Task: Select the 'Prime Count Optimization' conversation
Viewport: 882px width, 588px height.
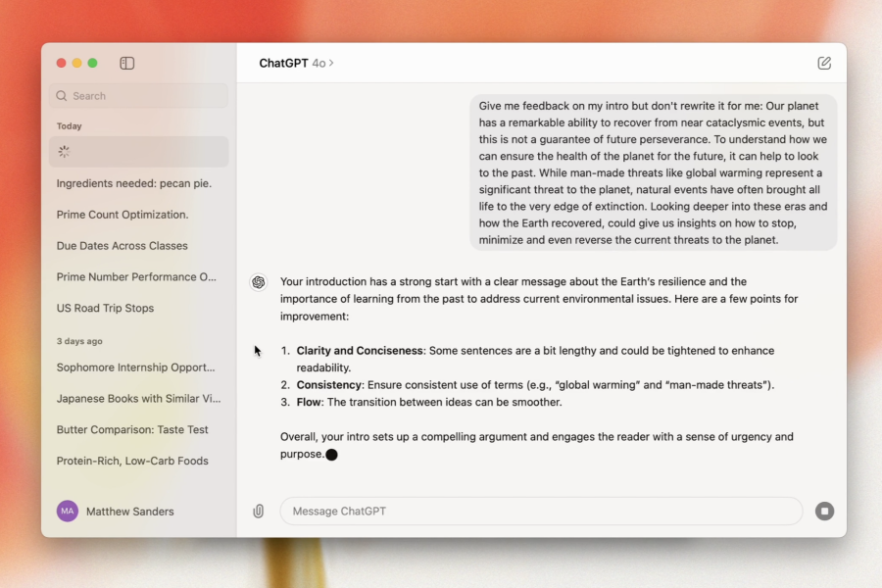Action: click(122, 215)
